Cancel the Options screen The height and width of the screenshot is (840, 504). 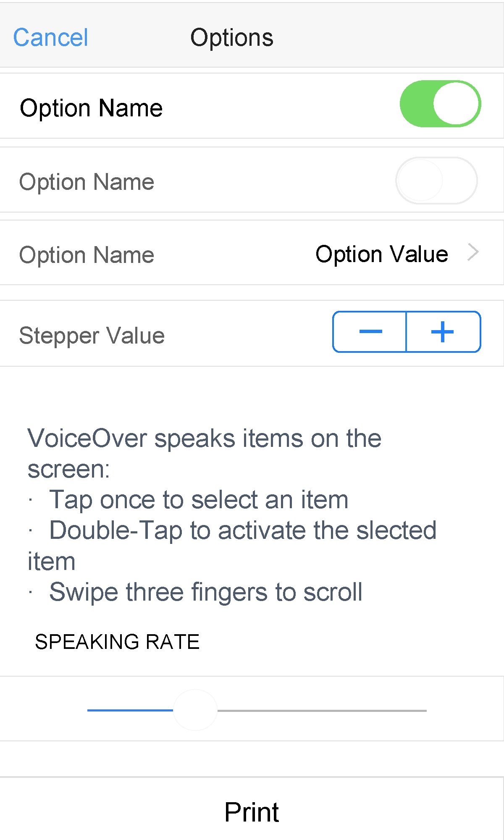coord(51,37)
